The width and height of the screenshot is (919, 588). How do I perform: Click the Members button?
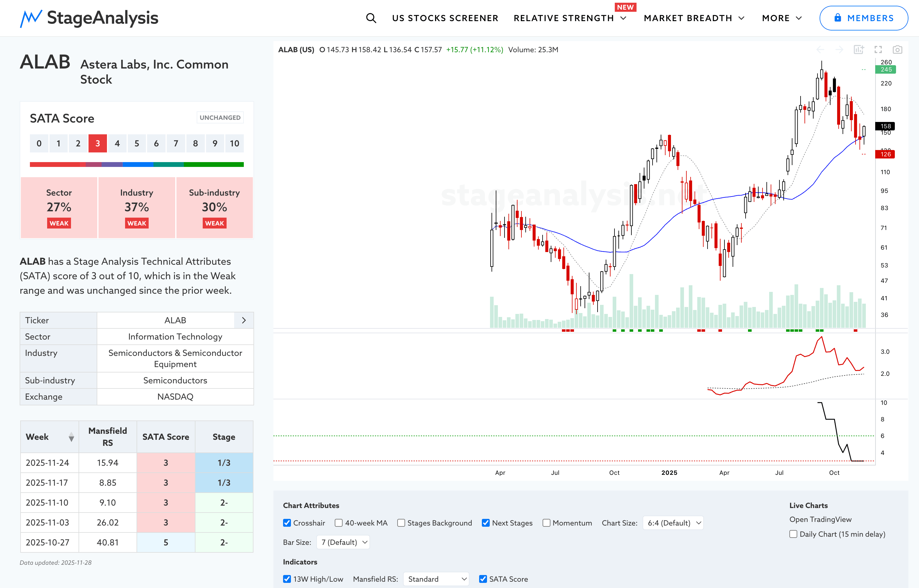click(x=864, y=18)
